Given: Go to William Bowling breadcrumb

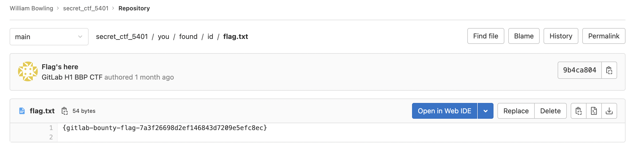Looking at the screenshot, I should tap(31, 8).
